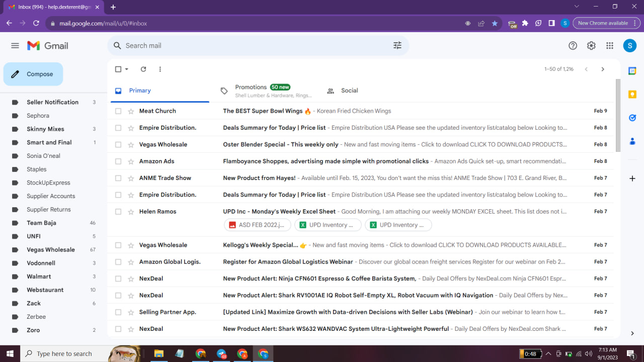This screenshot has width=644, height=362.
Task: Star the Meat Church email
Action: (131, 111)
